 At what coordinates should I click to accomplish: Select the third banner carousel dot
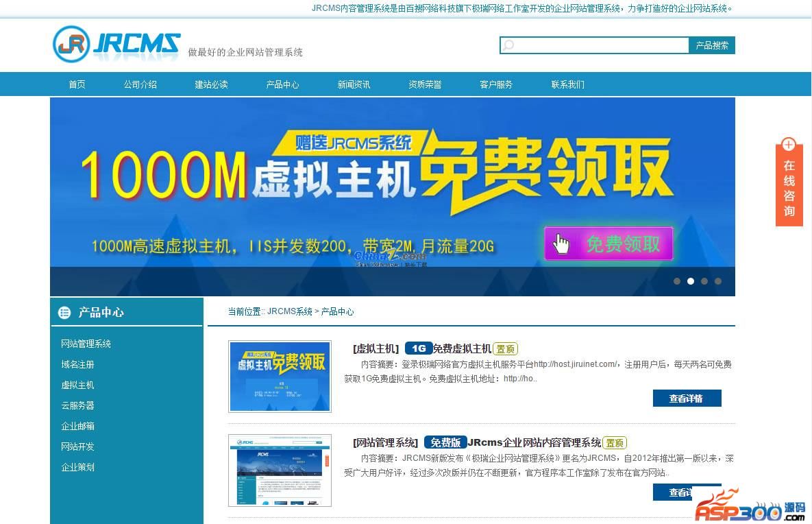704,281
